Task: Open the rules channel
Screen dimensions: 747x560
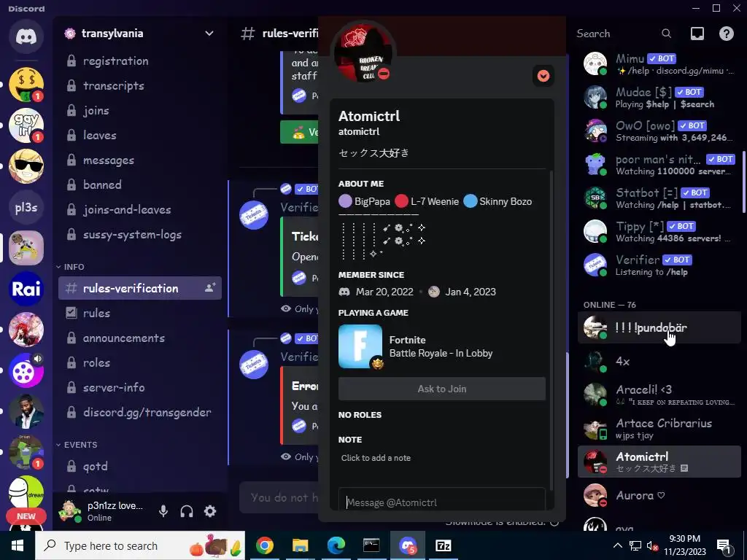Action: coord(140,313)
